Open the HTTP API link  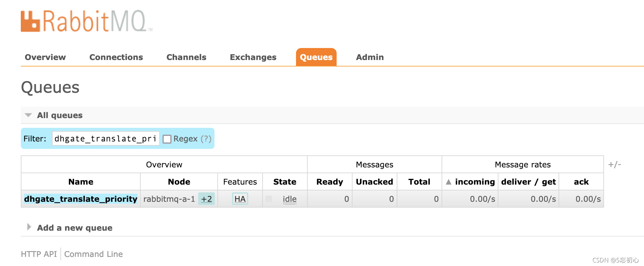pyautogui.click(x=39, y=254)
